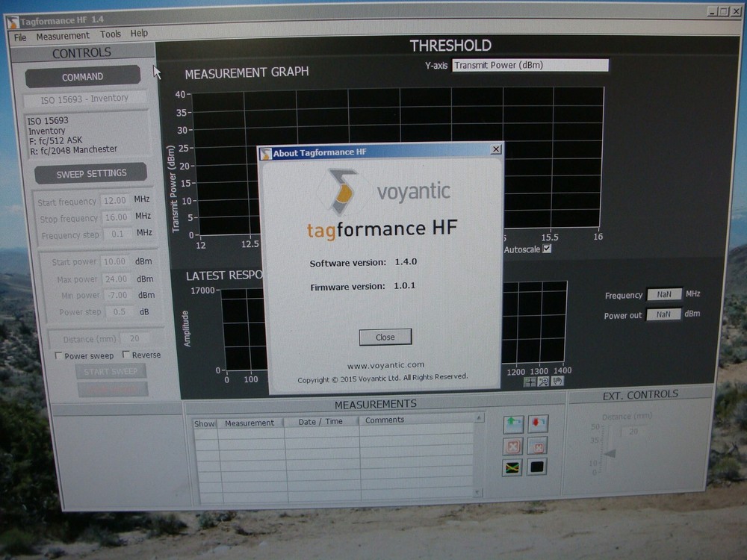Close the About Tagformance HF dialog

tap(385, 337)
